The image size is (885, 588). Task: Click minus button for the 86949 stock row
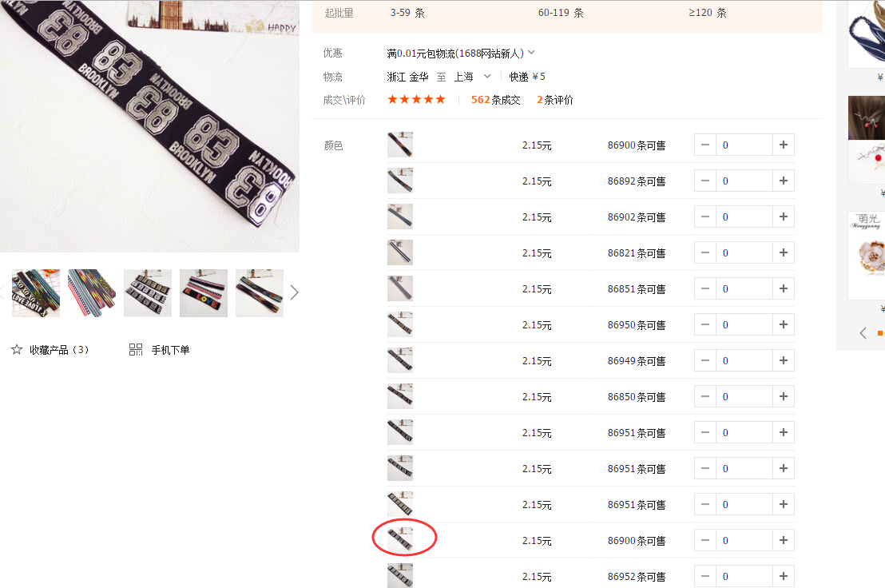pos(704,361)
